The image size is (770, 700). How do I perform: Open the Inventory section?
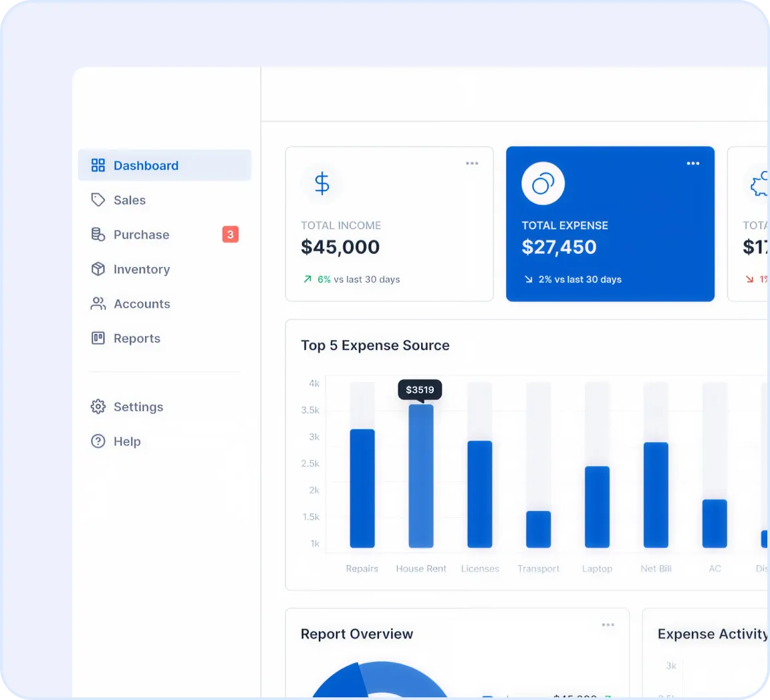[164, 269]
